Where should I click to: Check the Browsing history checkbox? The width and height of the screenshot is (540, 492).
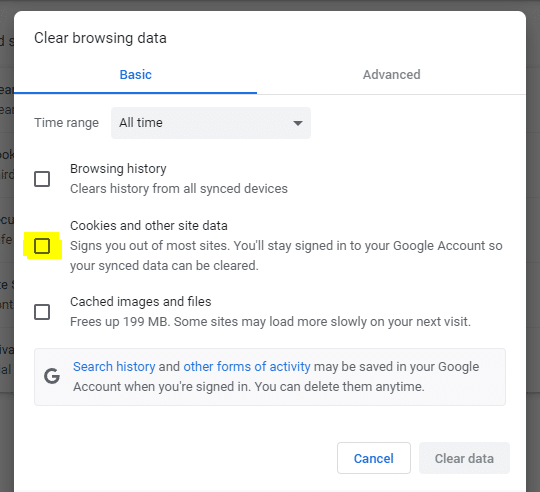[x=42, y=179]
